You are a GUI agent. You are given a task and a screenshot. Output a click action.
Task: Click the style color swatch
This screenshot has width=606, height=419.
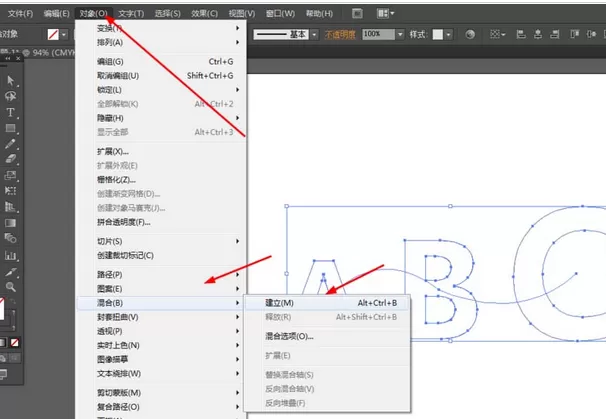pos(437,34)
